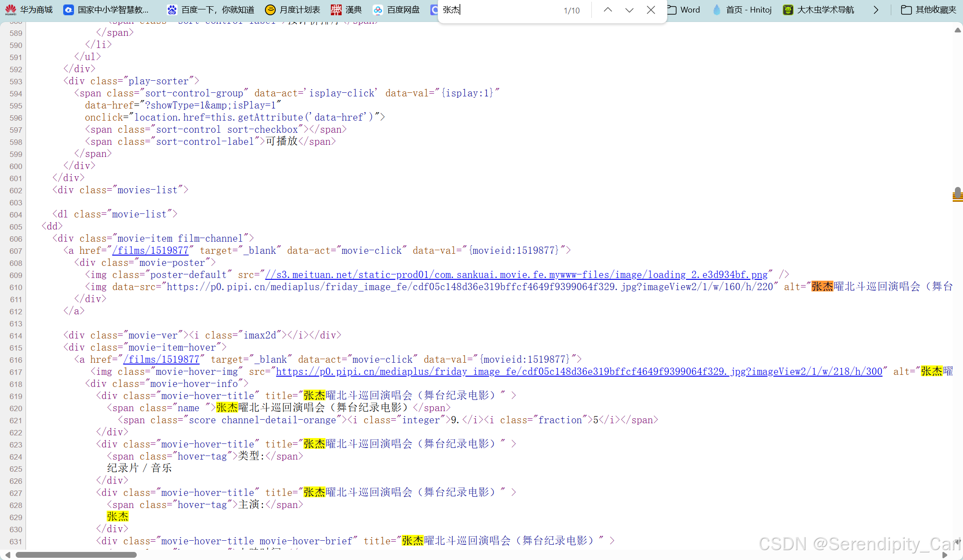Click the horizontal scrollbar thumb
This screenshot has width=963, height=560.
76,555
